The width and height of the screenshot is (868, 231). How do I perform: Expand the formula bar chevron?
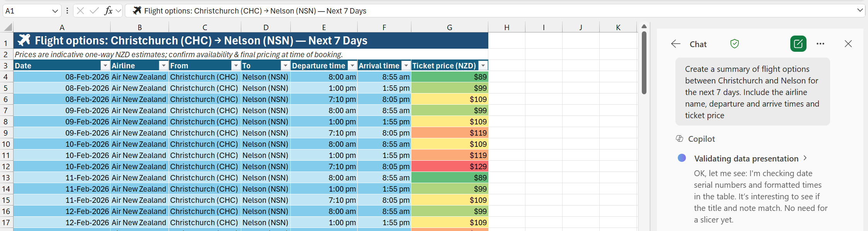click(859, 10)
